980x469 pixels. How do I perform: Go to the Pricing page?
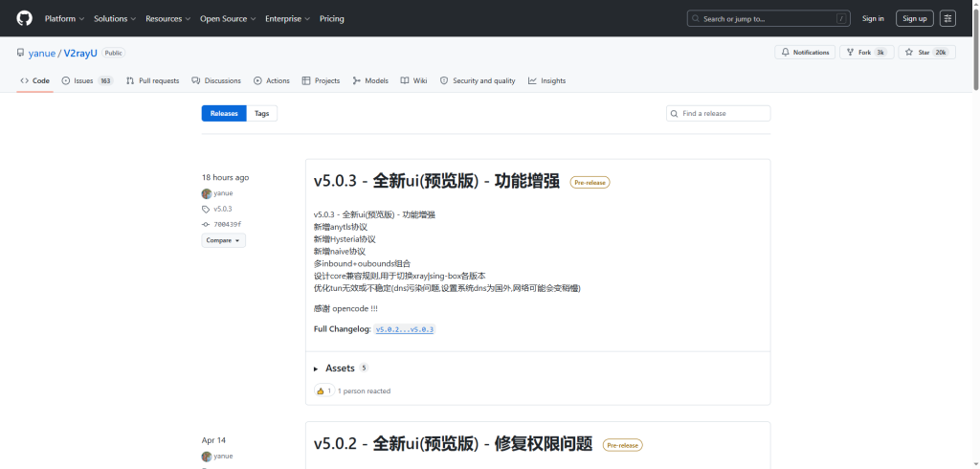pyautogui.click(x=332, y=19)
